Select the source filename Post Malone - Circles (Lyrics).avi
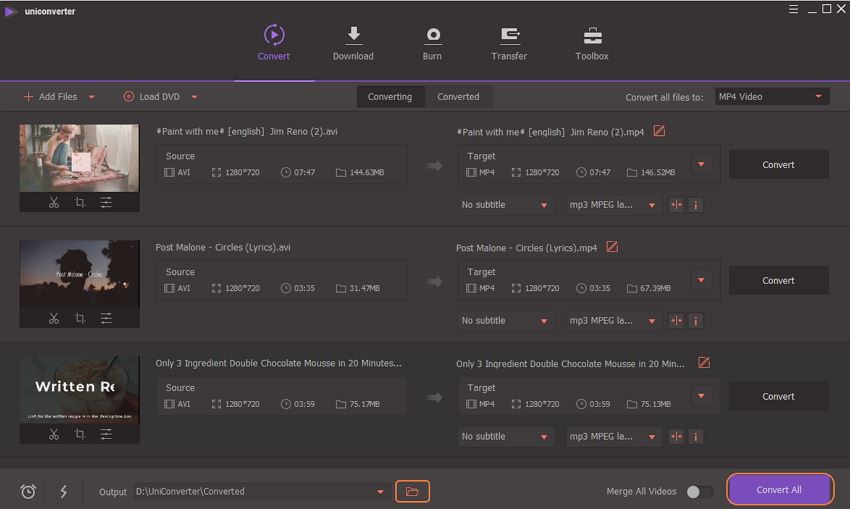Viewport: 850px width, 509px height. coord(223,247)
